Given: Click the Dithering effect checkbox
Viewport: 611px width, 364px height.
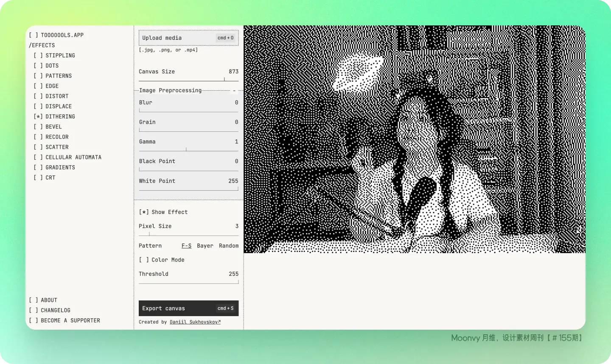Looking at the screenshot, I should 38,117.
